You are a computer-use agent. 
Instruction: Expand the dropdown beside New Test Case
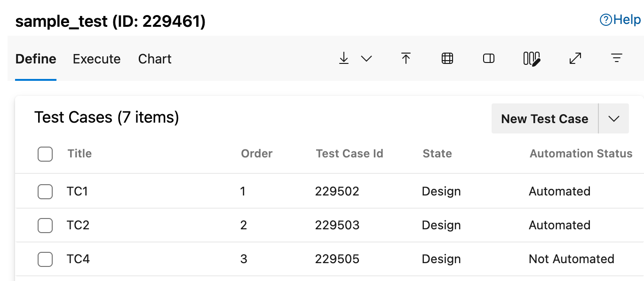(x=613, y=118)
